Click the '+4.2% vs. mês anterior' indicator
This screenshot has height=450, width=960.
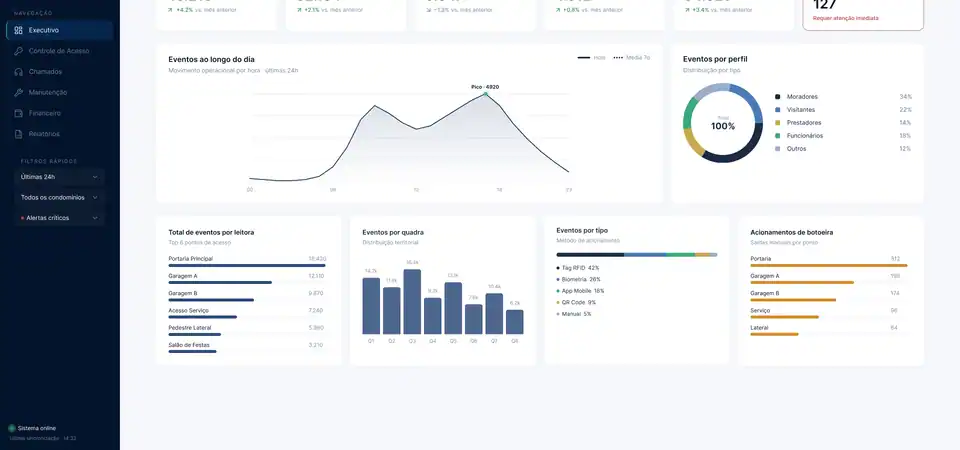point(202,10)
